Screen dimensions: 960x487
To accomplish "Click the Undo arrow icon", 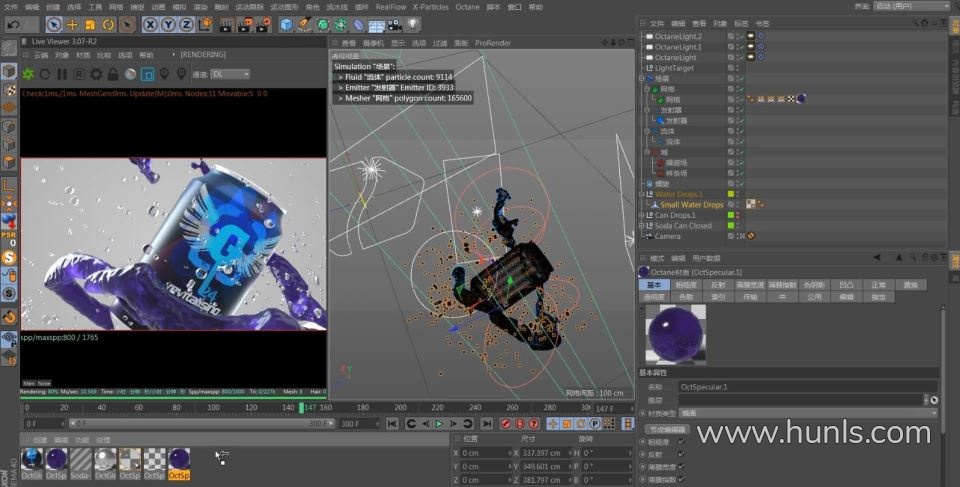I will (x=13, y=25).
